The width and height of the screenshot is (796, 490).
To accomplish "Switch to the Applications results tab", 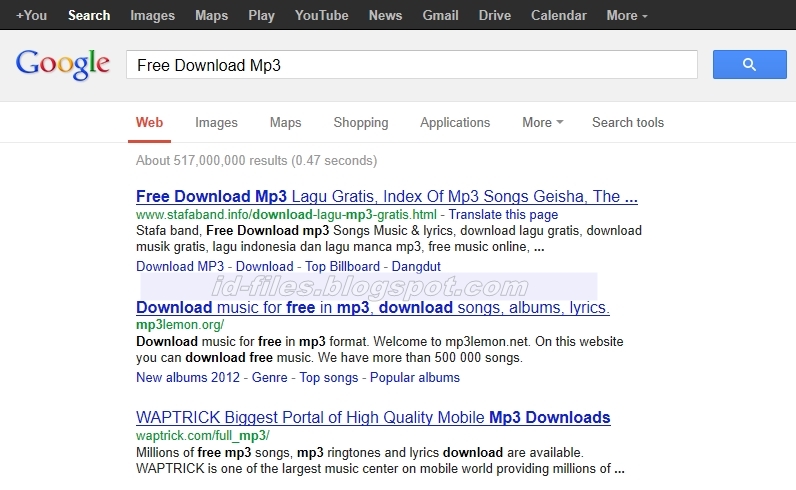I will [x=455, y=122].
